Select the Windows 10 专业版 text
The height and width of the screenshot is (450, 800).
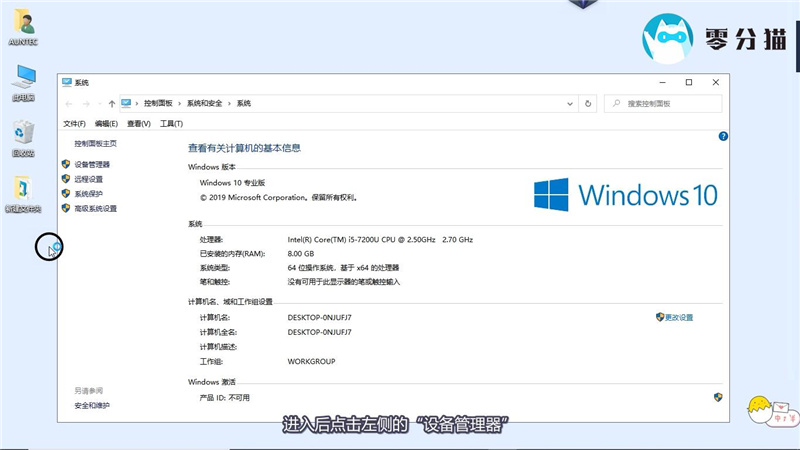pos(233,183)
